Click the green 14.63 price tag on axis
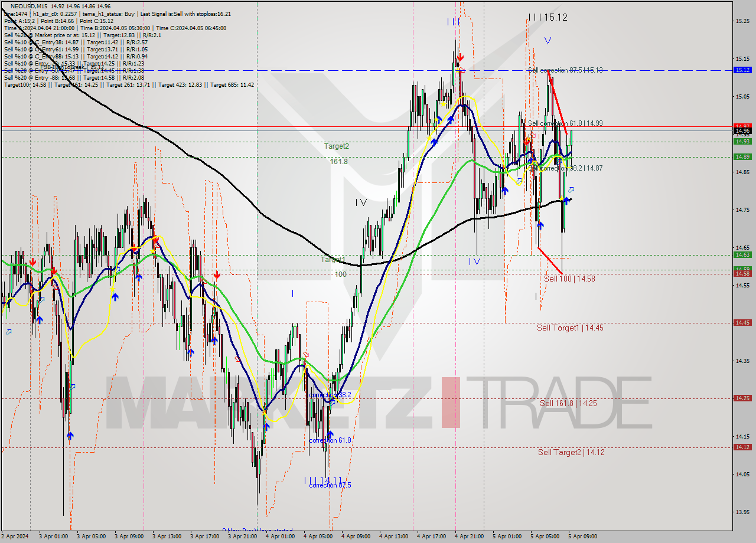Viewport: 756px width, 543px height. (x=742, y=254)
